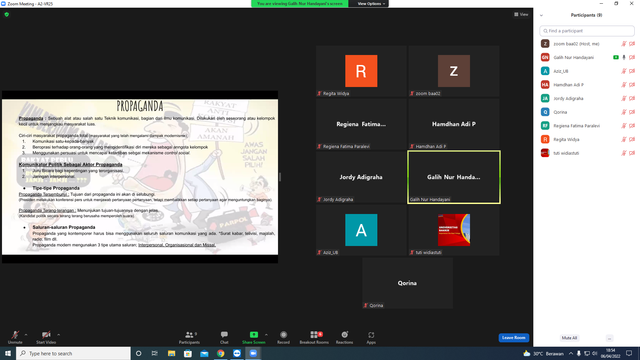The width and height of the screenshot is (640, 360).
Task: Unmute the microphone in Zoom toolbar
Action: point(15,337)
